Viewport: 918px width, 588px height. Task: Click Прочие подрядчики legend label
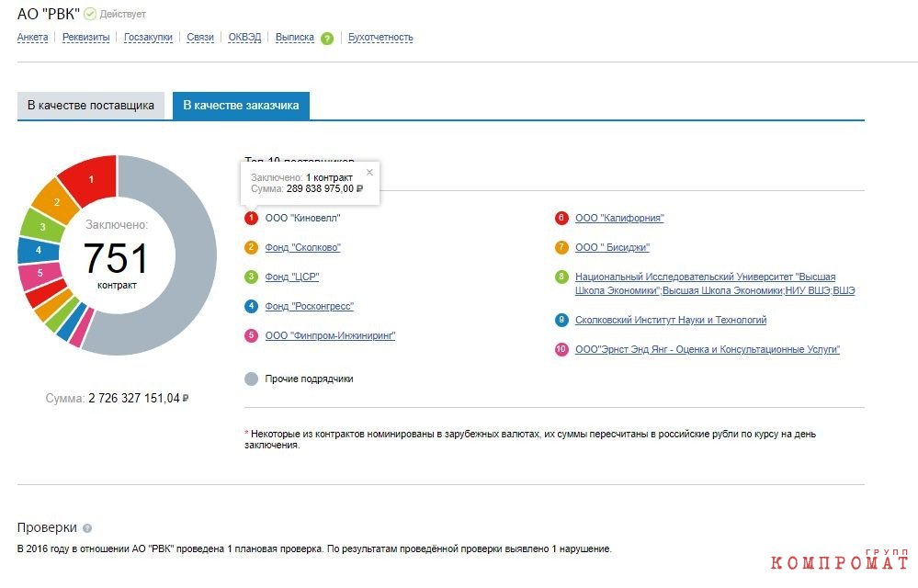click(309, 379)
